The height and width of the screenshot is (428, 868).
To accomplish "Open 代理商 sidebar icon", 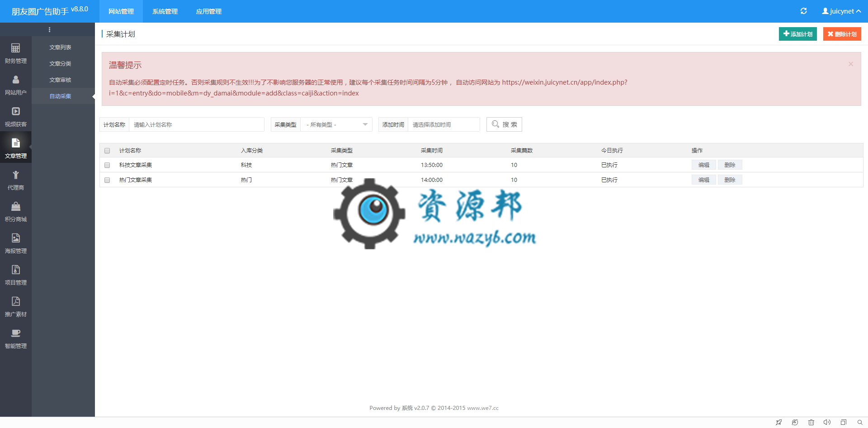I will click(x=16, y=179).
